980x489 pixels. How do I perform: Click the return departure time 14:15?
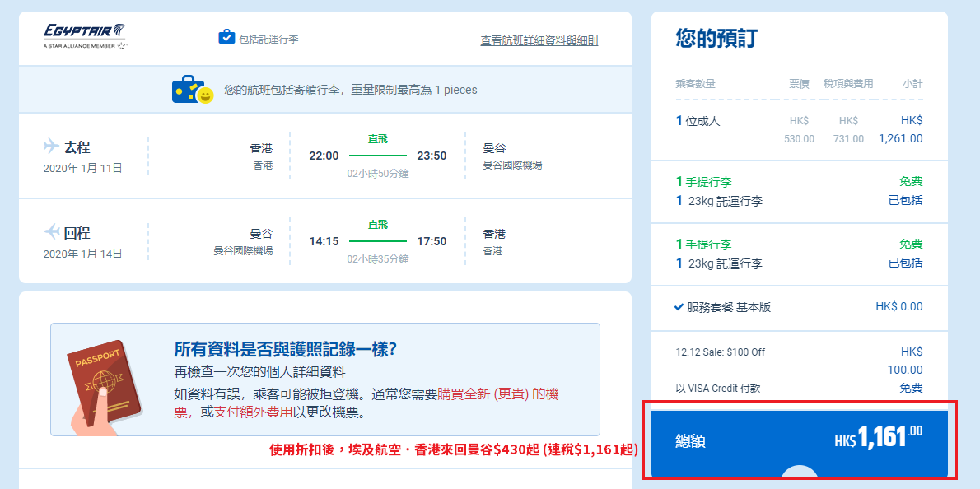coord(324,241)
